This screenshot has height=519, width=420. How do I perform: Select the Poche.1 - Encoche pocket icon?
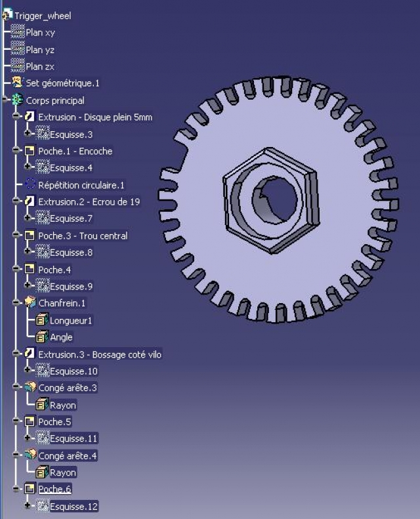pyautogui.click(x=30, y=152)
